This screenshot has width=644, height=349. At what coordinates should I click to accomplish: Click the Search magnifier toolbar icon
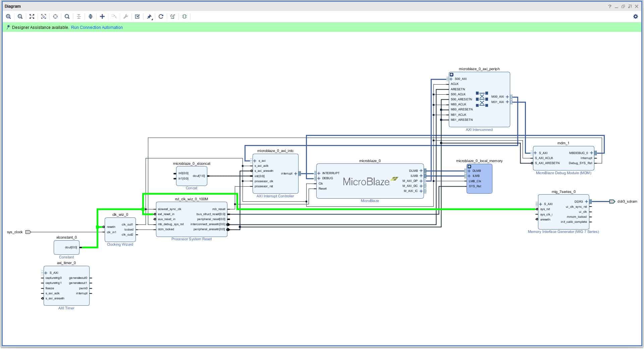[67, 16]
